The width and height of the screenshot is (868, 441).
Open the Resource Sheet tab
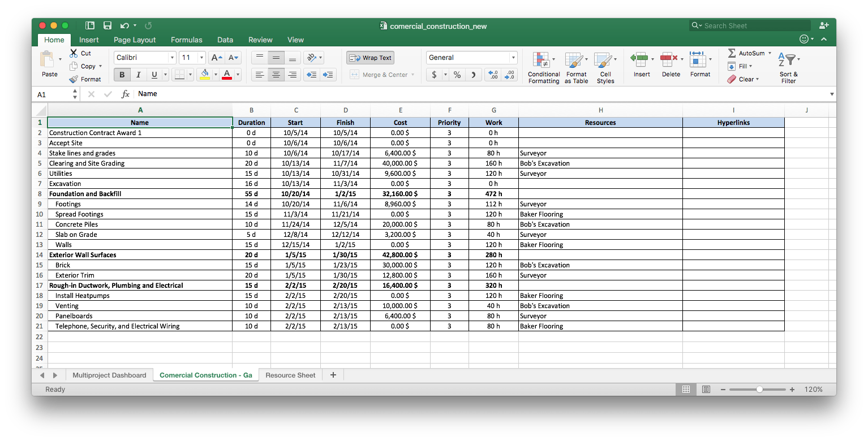coord(290,375)
